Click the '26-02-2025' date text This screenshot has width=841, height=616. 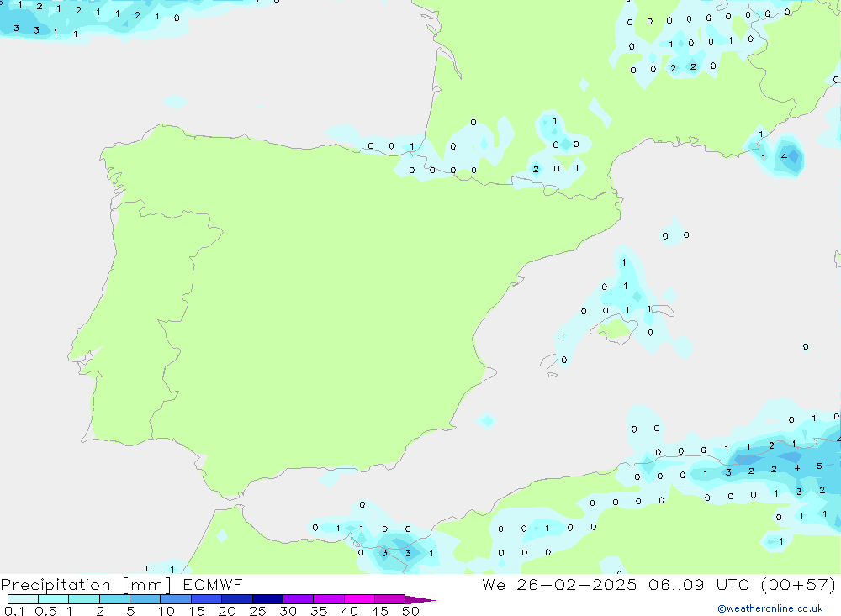pyautogui.click(x=577, y=584)
